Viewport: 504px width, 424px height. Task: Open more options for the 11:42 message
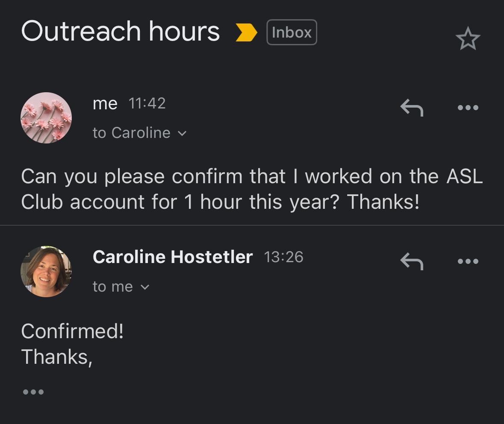pyautogui.click(x=468, y=107)
